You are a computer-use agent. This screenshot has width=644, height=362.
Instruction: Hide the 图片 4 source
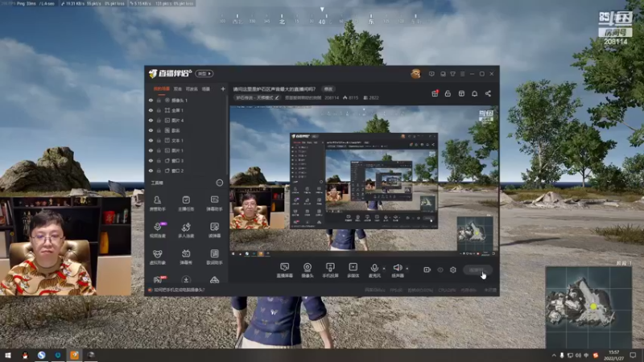coord(151,120)
